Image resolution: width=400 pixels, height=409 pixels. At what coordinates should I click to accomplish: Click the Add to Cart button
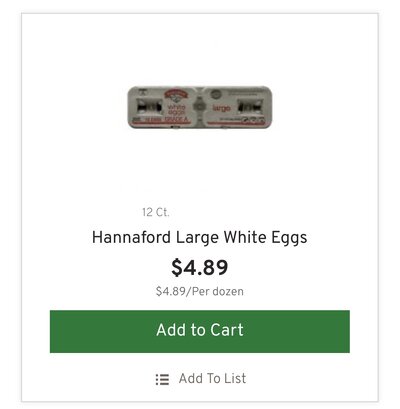[x=200, y=331]
